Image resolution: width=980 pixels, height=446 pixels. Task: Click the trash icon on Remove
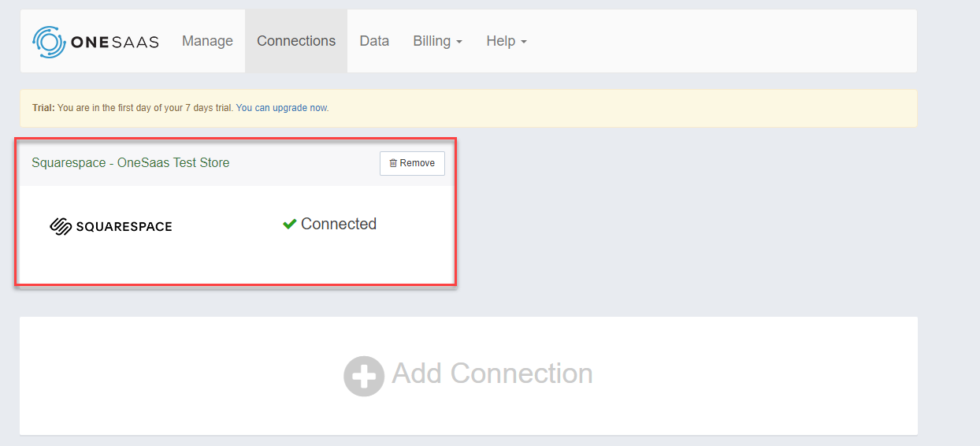tap(393, 163)
